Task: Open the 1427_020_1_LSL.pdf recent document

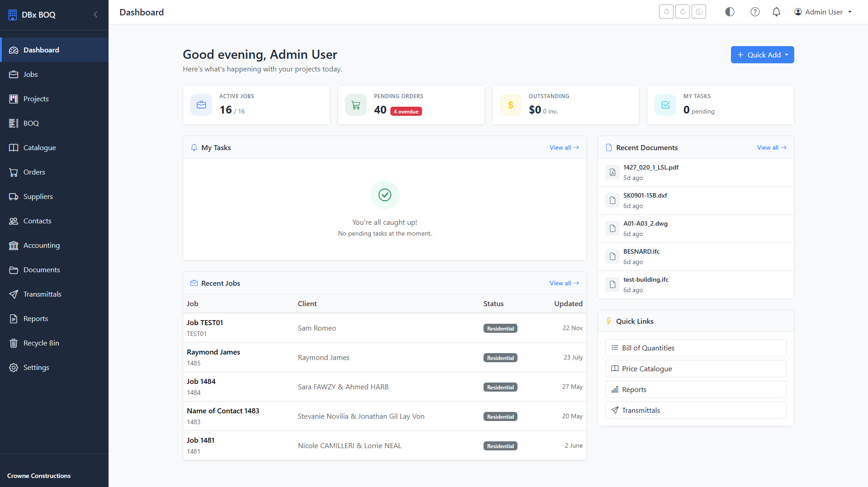Action: tap(650, 167)
